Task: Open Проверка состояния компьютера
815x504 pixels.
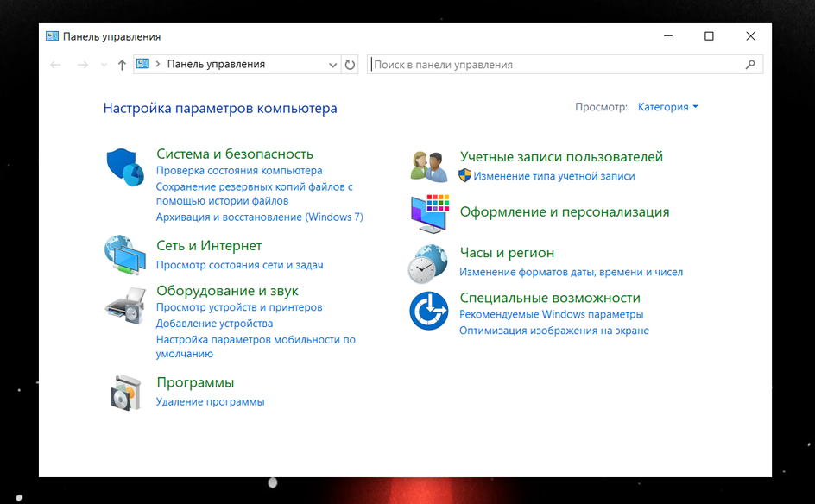Action: [x=239, y=170]
